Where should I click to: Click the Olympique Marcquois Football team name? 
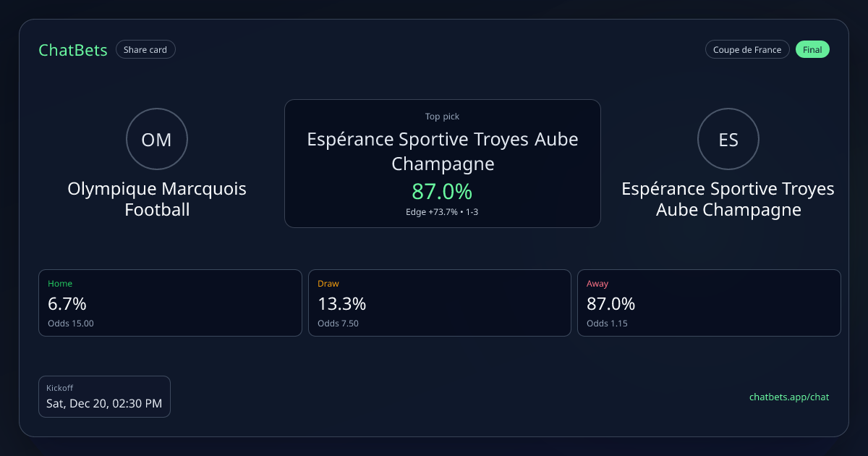157,199
